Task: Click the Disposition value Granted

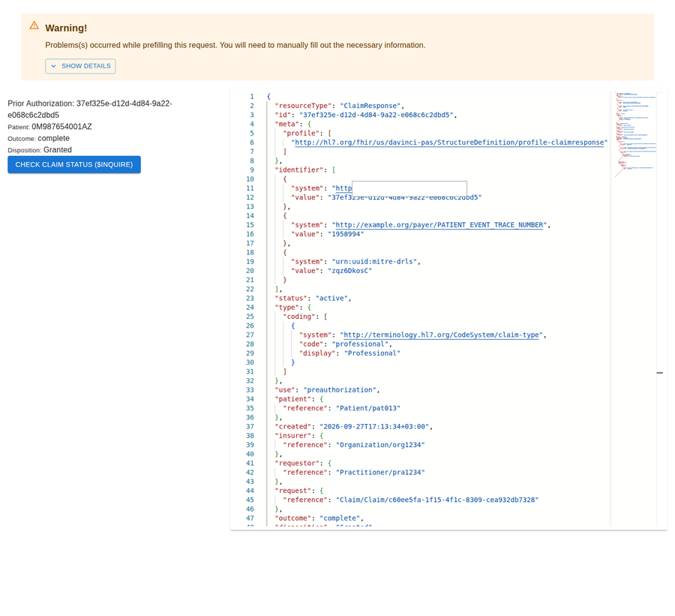Action: click(58, 150)
